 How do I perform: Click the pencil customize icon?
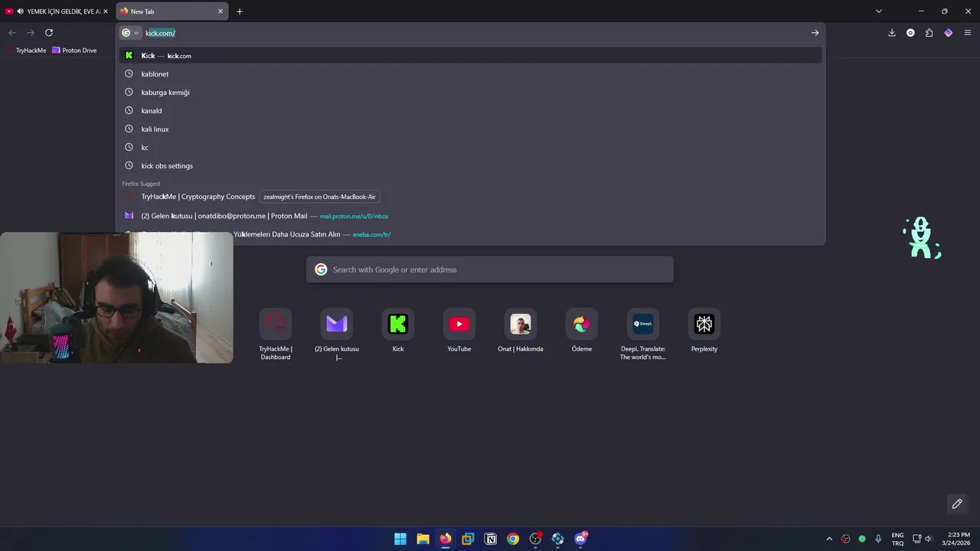click(957, 504)
